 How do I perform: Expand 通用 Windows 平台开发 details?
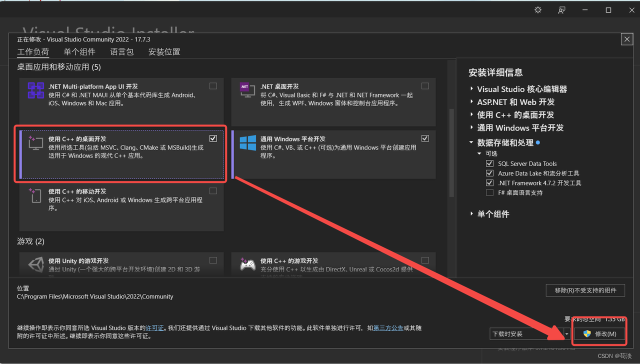pyautogui.click(x=471, y=128)
